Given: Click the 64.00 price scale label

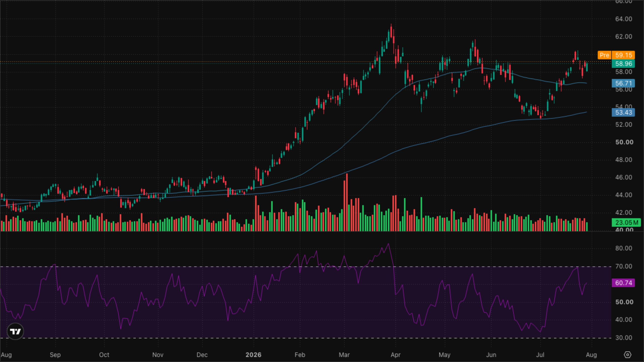Looking at the screenshot, I should tap(624, 19).
